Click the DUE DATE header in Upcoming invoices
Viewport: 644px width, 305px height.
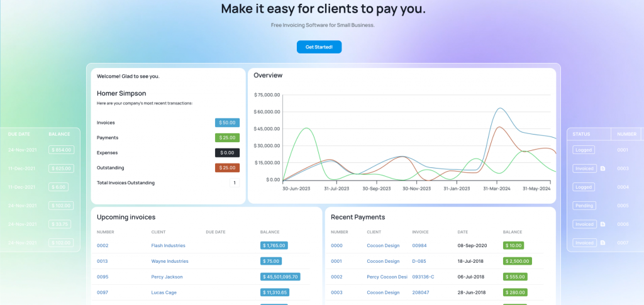(216, 232)
